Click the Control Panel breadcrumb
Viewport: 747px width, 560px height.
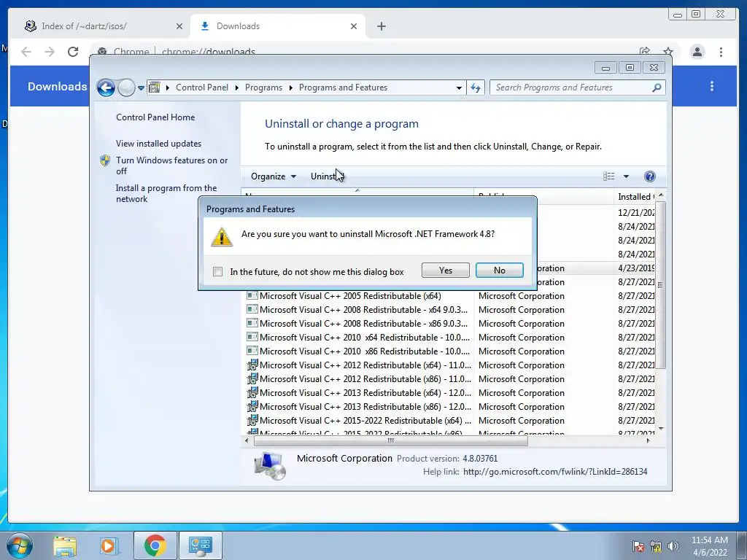click(202, 87)
